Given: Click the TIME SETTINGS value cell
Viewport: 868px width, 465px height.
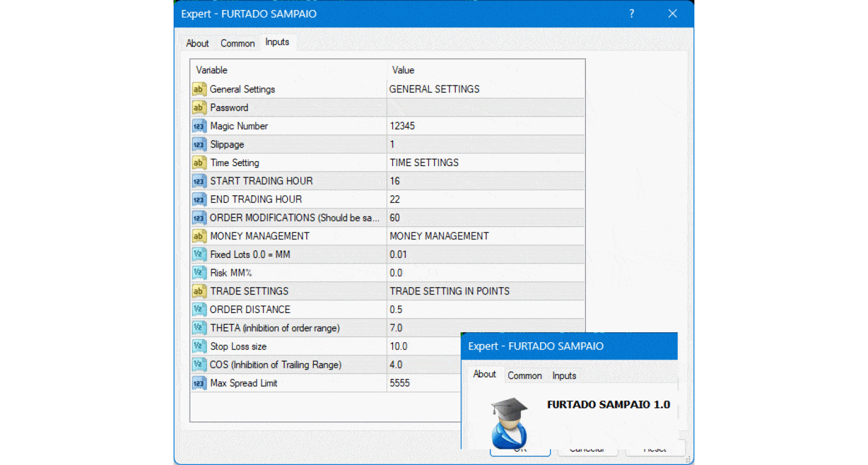Looking at the screenshot, I should pos(486,162).
